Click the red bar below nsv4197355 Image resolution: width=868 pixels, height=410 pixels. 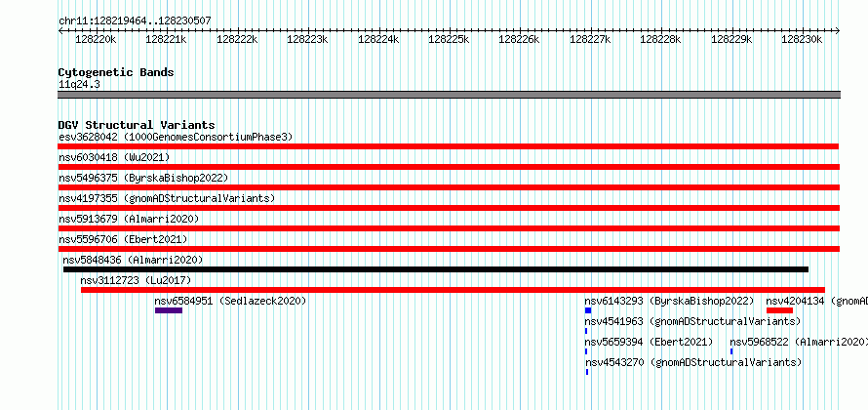pyautogui.click(x=449, y=208)
